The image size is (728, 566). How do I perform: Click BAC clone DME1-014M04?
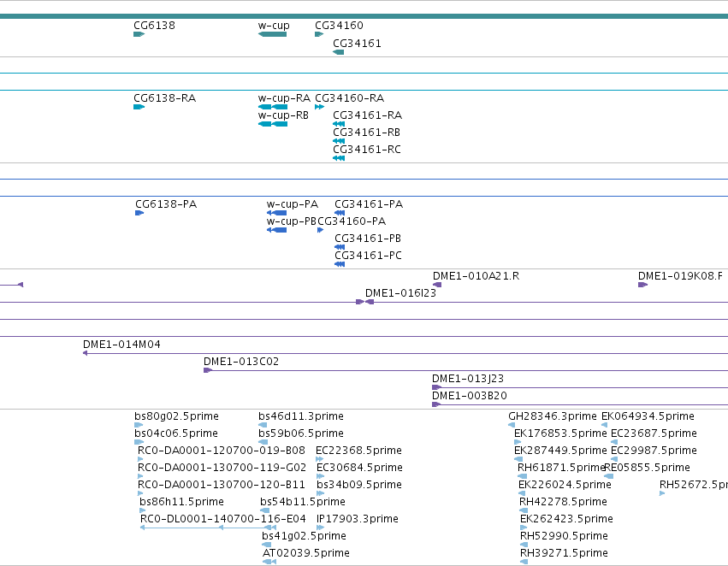tap(121, 345)
